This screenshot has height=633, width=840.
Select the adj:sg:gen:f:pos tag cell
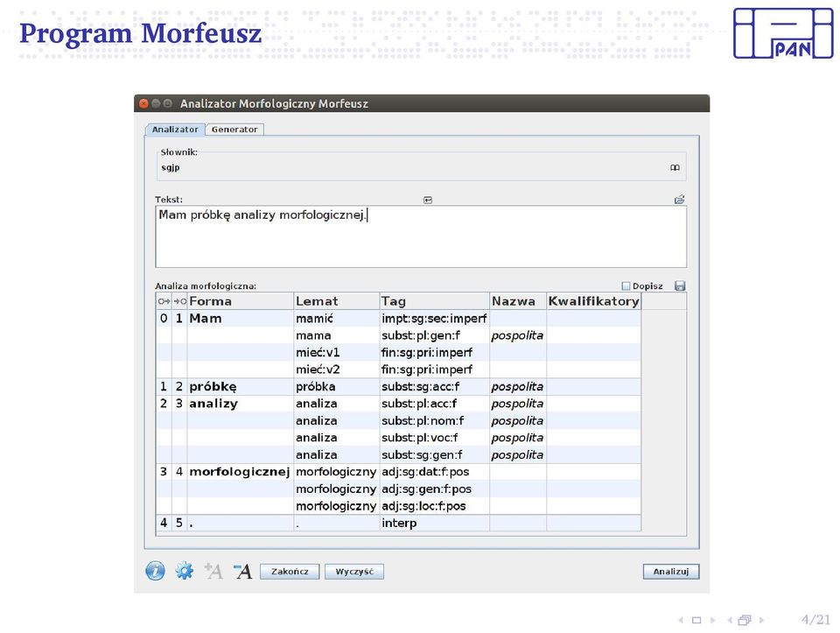(435, 489)
